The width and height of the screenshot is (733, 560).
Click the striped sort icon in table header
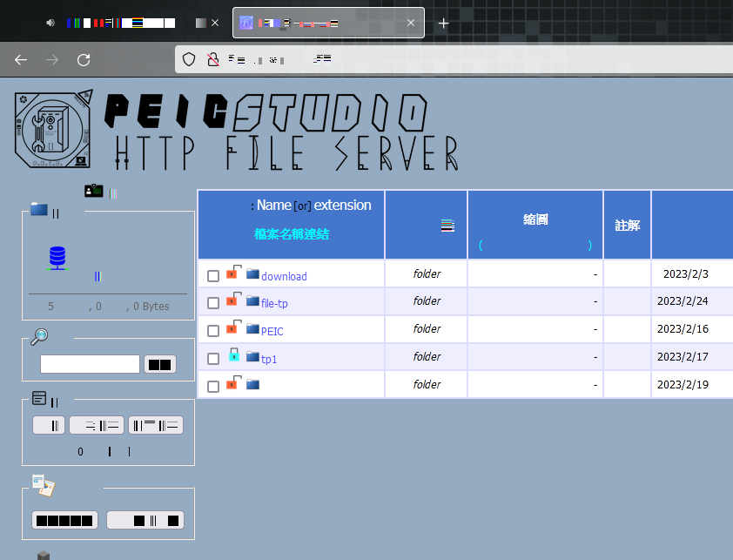tap(447, 226)
